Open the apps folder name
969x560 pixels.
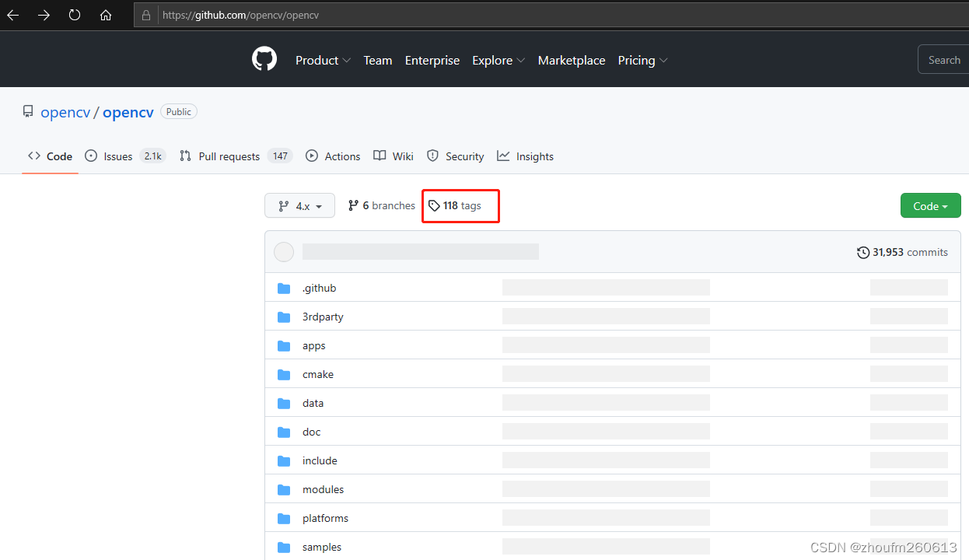[x=314, y=346]
